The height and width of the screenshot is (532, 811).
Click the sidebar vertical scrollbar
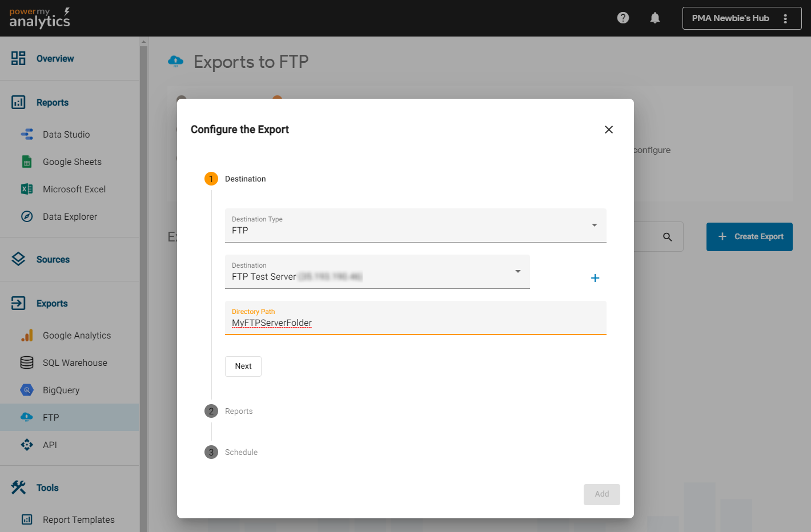[x=143, y=285]
